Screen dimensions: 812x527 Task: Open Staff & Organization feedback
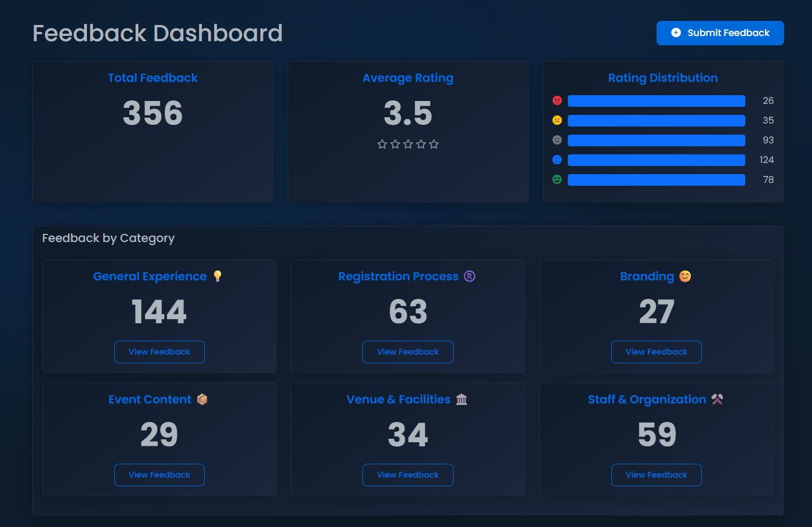point(656,475)
